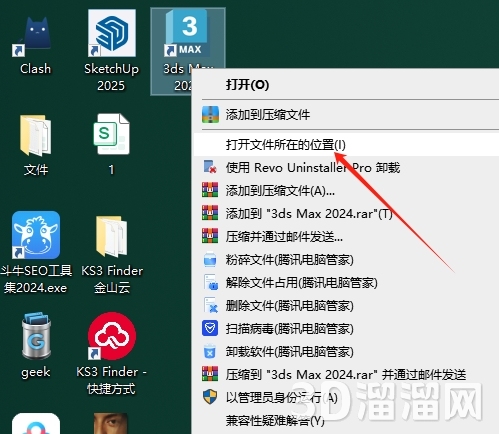The image size is (499, 434).
Task: Click the file-delete icon beside 删除文件
Action: 211,305
